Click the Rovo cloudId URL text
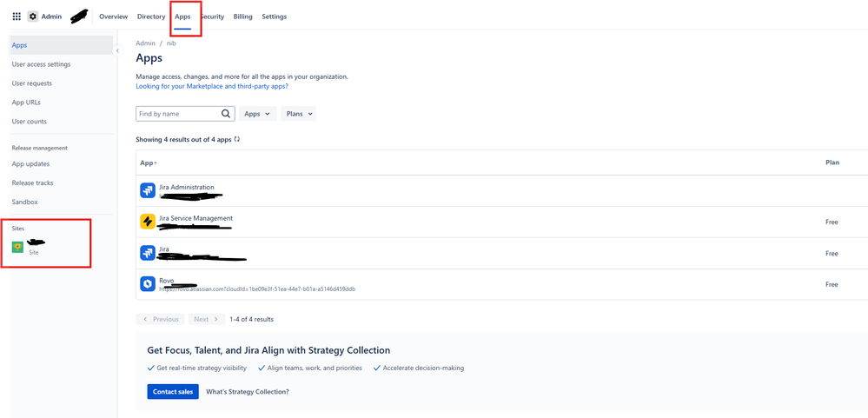Screen dimensions: 868x418 (x=257, y=289)
